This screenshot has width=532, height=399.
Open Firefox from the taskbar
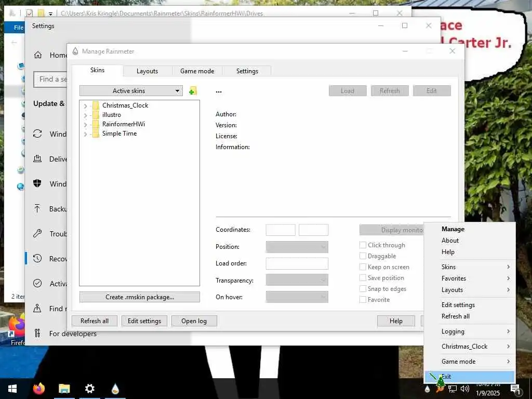click(x=39, y=389)
